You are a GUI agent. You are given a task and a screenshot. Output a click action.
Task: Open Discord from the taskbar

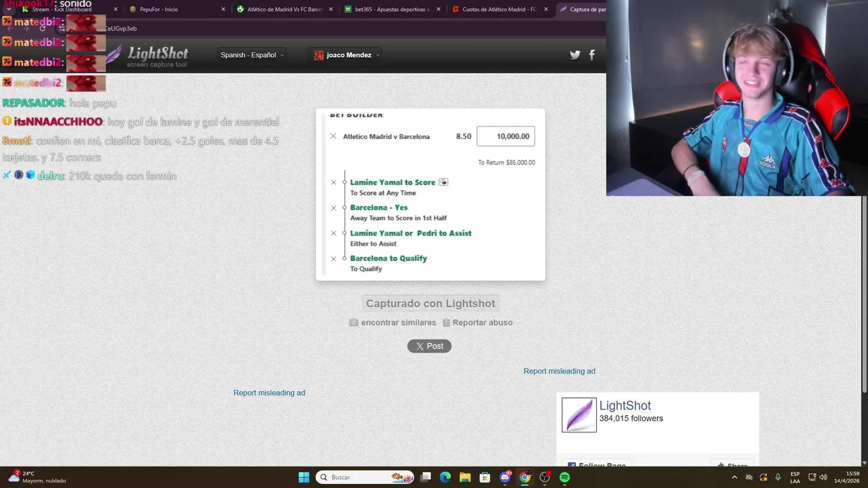coord(505,477)
